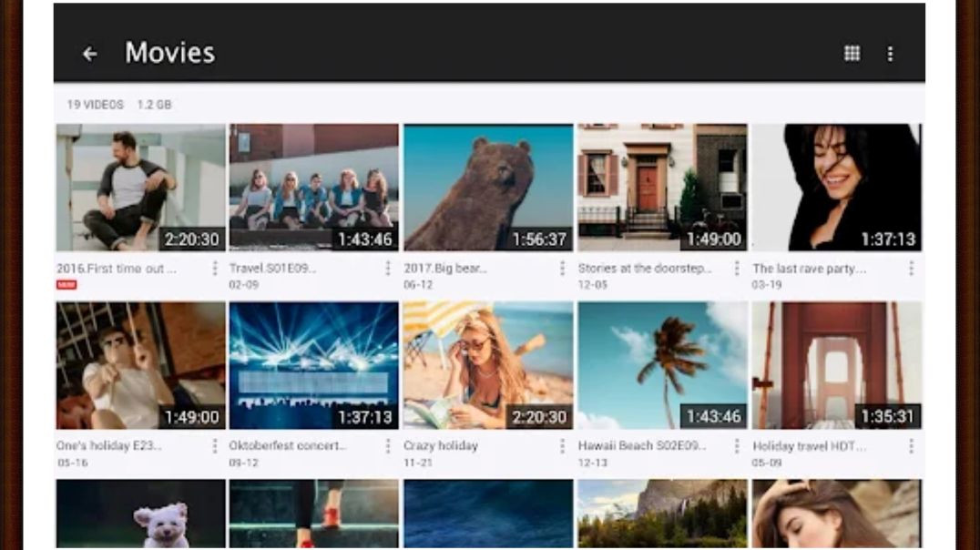Play the bear video thumbnail
The width and height of the screenshot is (980, 550).
488,188
